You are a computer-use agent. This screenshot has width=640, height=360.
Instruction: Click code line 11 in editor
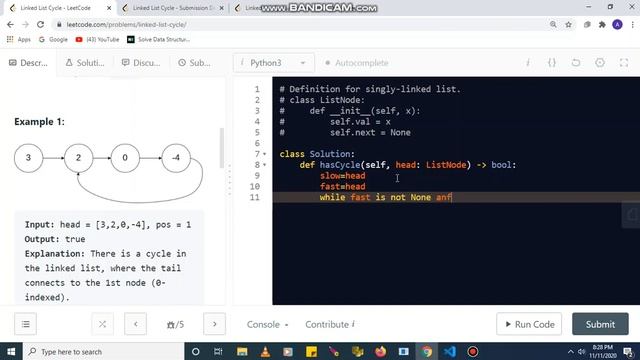pos(456,197)
